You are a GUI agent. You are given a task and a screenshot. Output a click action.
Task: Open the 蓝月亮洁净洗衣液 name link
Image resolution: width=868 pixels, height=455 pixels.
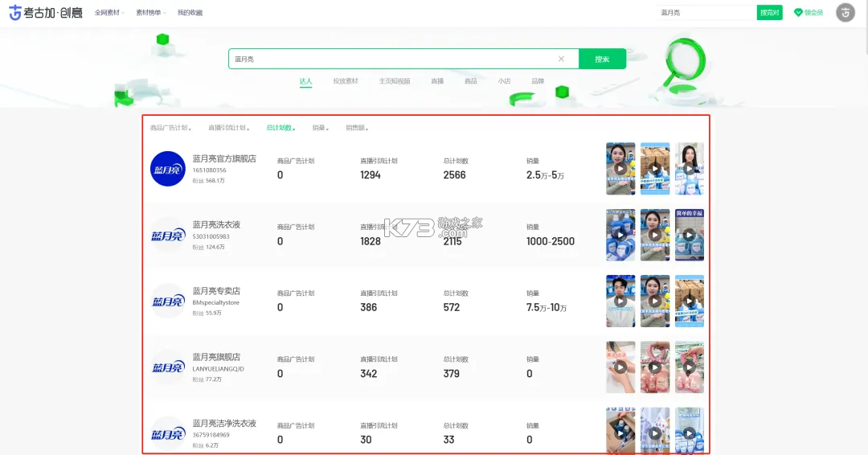[224, 423]
